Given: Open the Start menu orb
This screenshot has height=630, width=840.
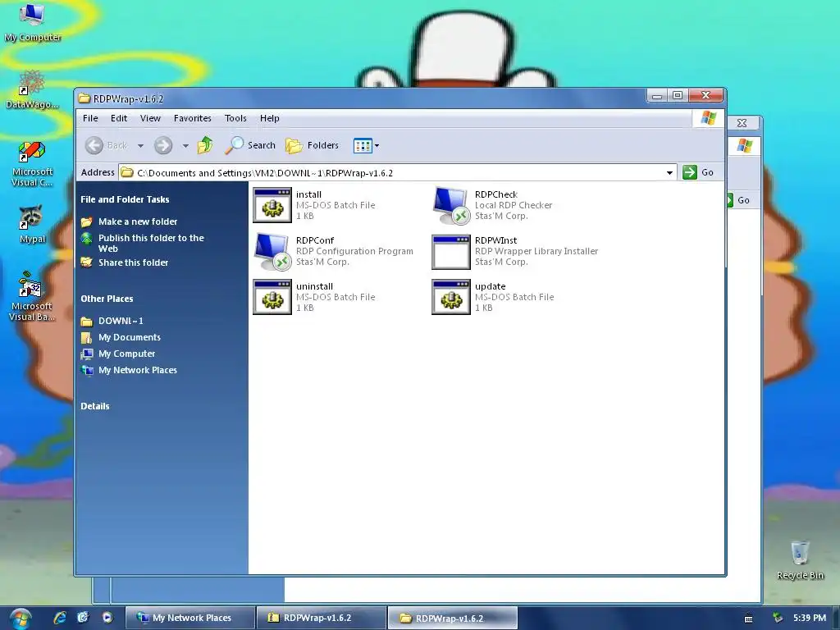Looking at the screenshot, I should coord(20,619).
